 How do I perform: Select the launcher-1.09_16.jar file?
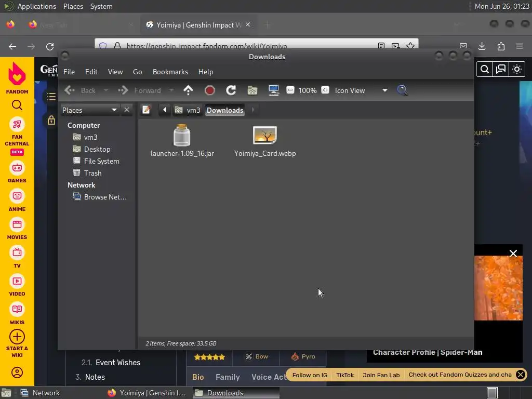(182, 140)
